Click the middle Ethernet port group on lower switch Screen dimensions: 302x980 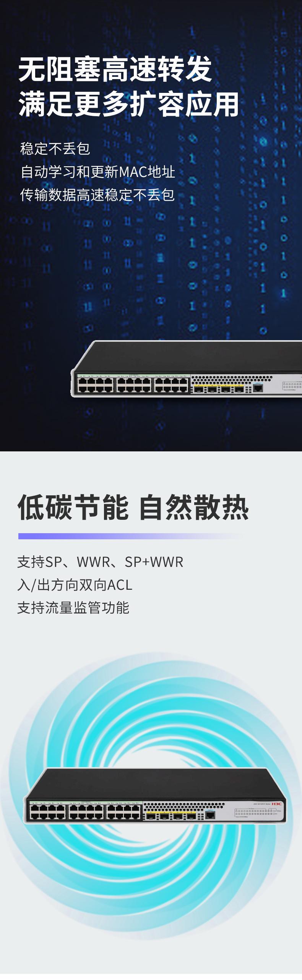coord(86,812)
